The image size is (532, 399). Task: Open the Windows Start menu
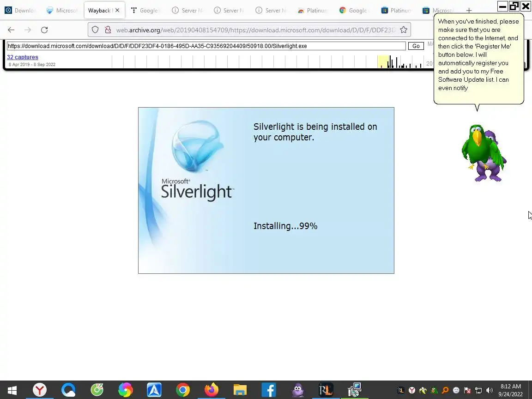[12, 390]
